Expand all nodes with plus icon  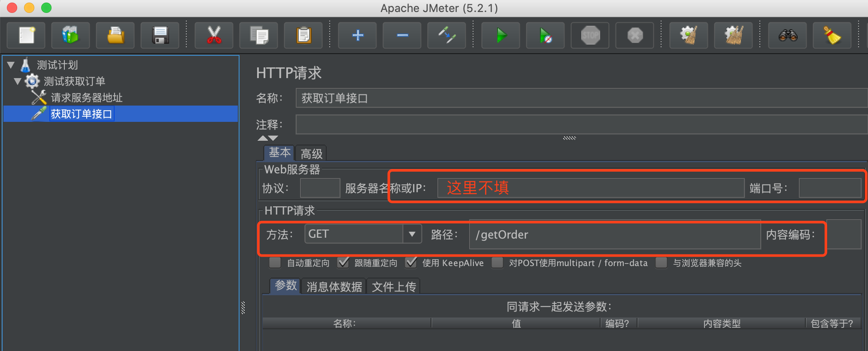coord(358,35)
